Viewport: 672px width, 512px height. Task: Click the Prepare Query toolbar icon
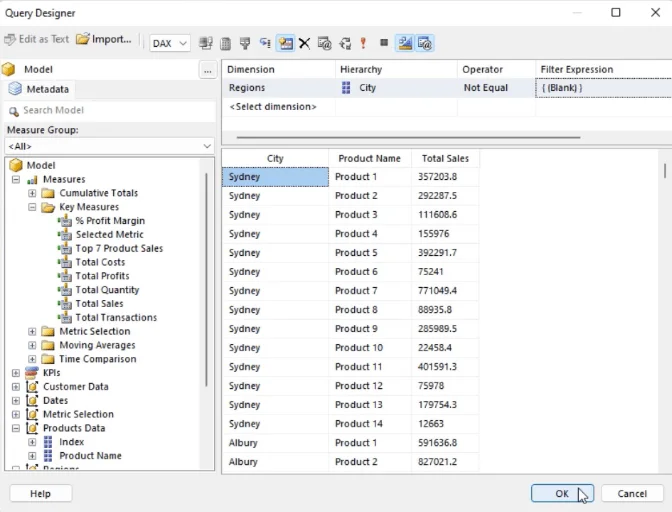click(345, 43)
